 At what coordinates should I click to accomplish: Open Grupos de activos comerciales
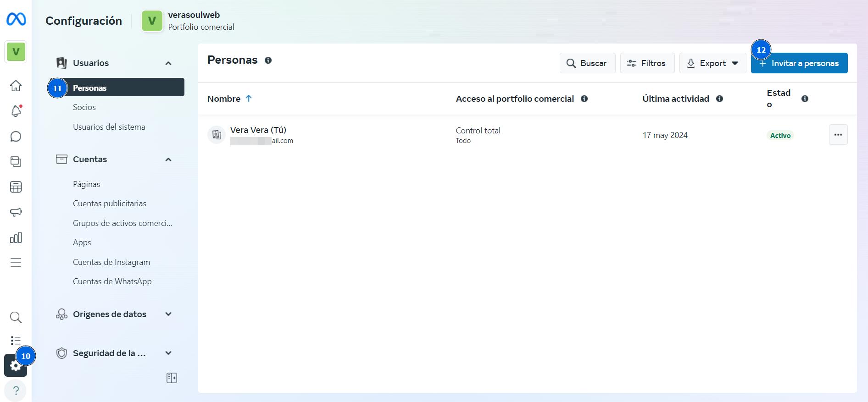(122, 223)
